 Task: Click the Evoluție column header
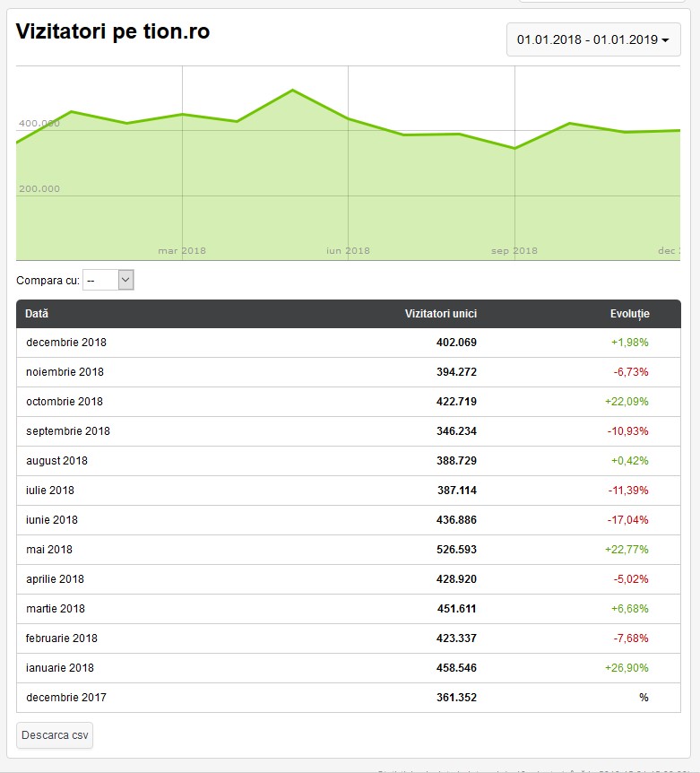[x=629, y=314]
